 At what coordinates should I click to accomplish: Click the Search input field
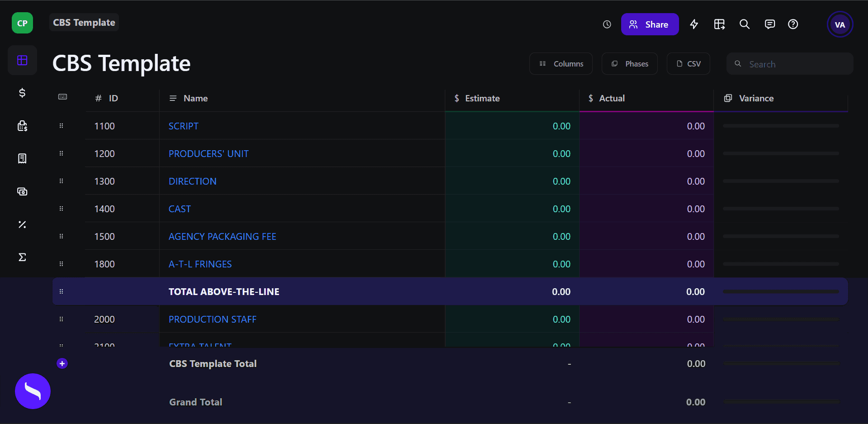pyautogui.click(x=796, y=64)
